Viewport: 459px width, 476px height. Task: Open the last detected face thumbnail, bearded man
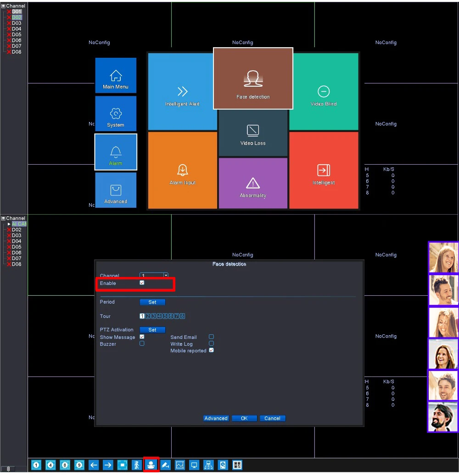(443, 417)
